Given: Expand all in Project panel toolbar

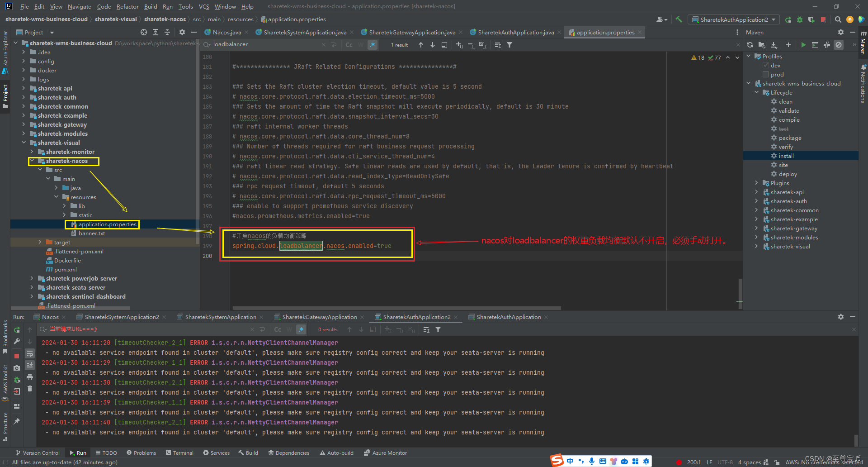Looking at the screenshot, I should point(156,32).
